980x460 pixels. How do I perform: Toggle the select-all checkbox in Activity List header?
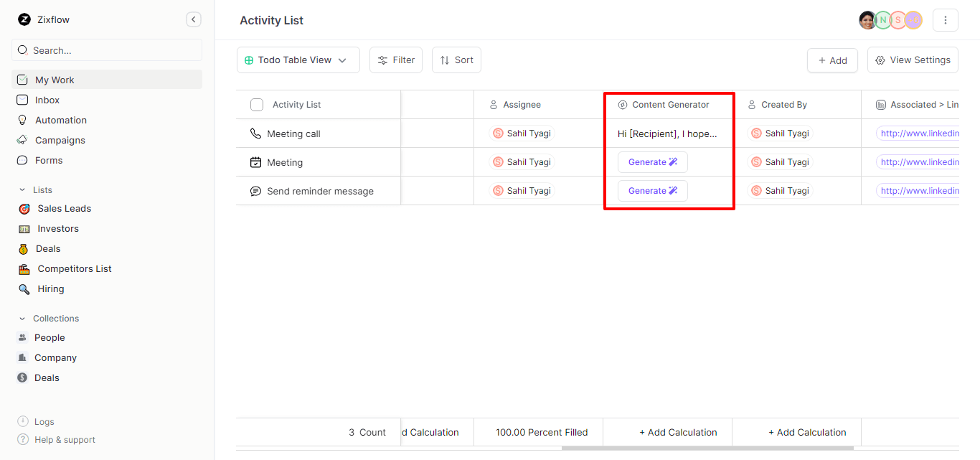click(x=256, y=104)
